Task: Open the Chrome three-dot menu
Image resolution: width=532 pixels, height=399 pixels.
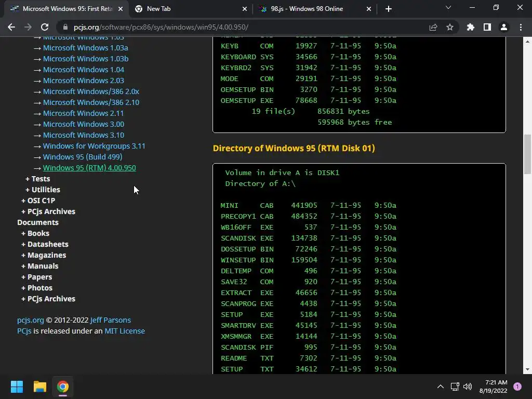Action: (x=521, y=27)
